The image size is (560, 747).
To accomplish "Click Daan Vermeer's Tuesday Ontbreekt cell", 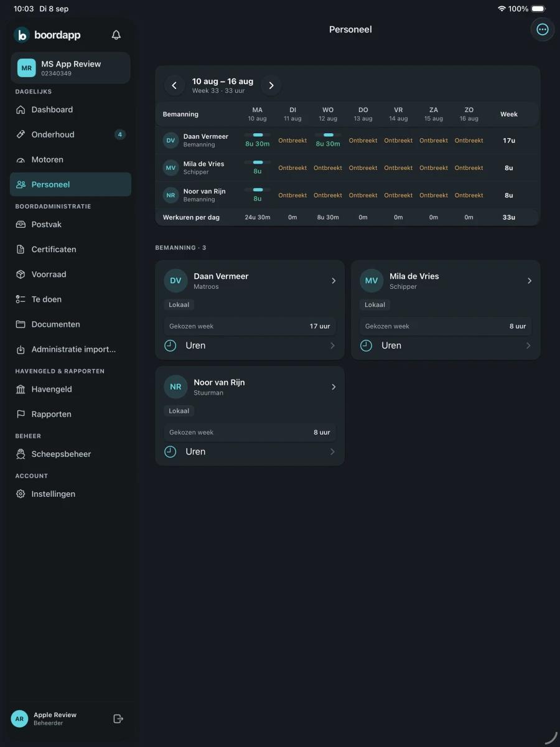I will pos(292,141).
